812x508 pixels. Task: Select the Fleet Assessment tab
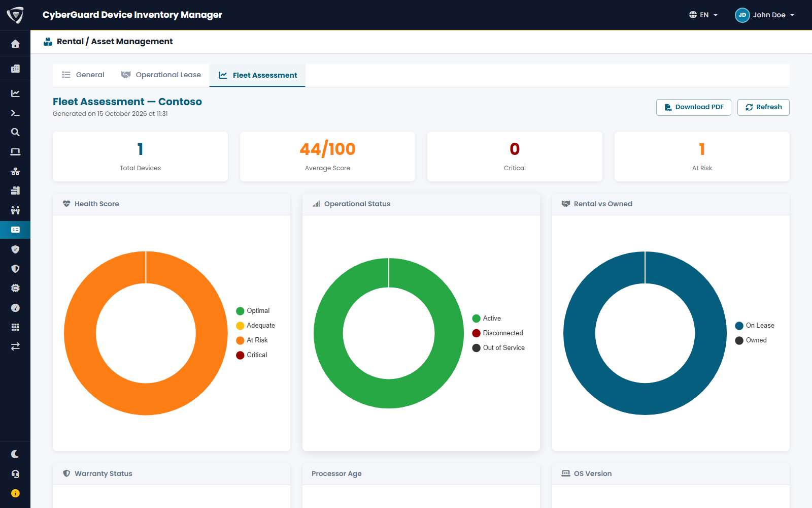pos(257,75)
